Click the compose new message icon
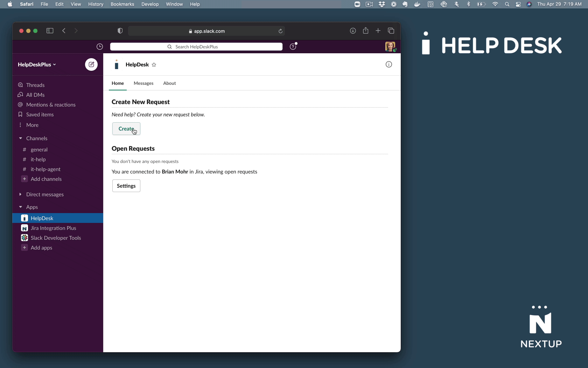 coord(91,64)
